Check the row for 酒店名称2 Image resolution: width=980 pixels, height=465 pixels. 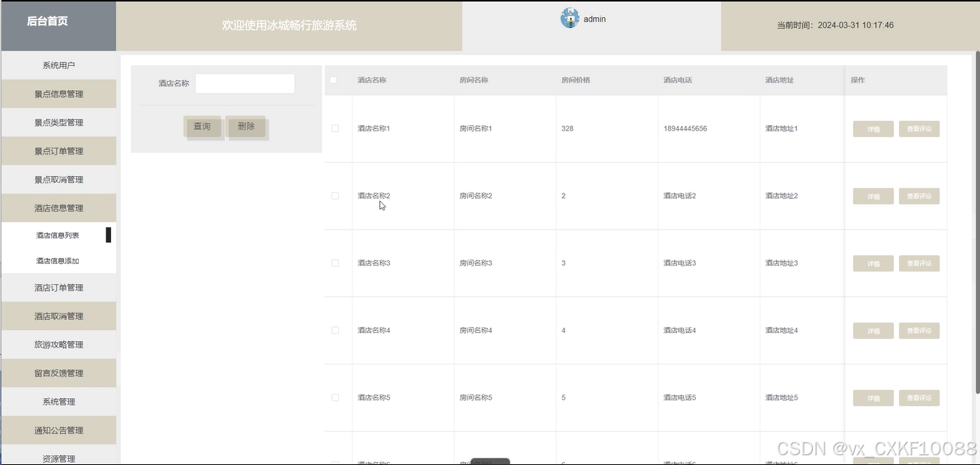point(335,196)
